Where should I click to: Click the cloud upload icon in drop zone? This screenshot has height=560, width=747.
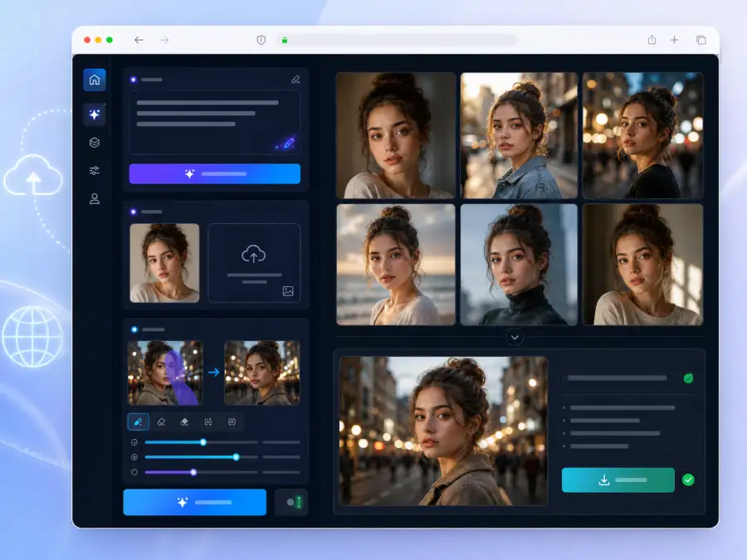coord(253,254)
